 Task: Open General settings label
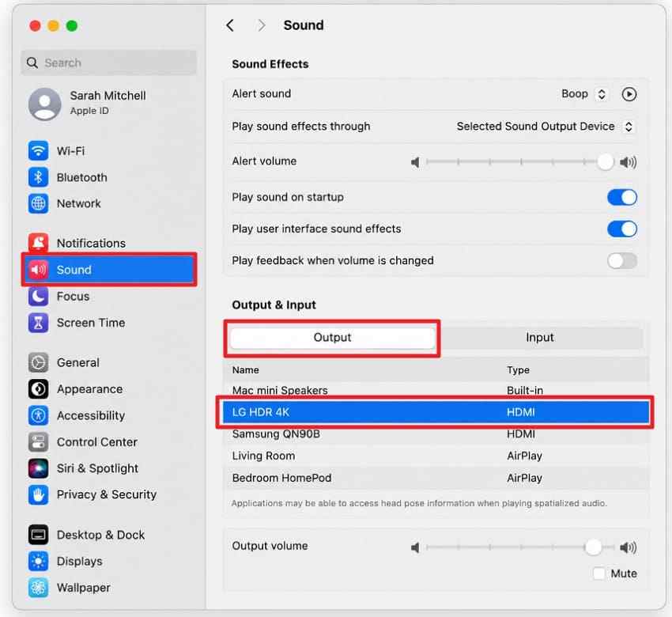pos(78,363)
